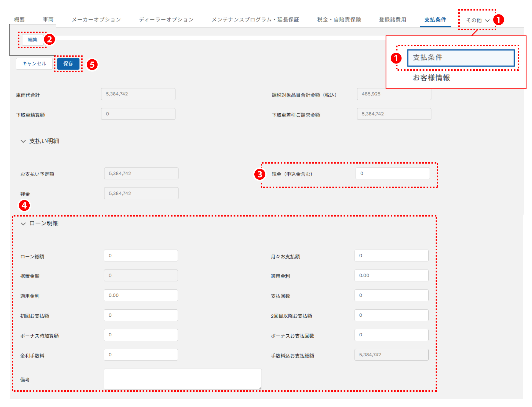Click into the 備考 text area

pos(183,379)
